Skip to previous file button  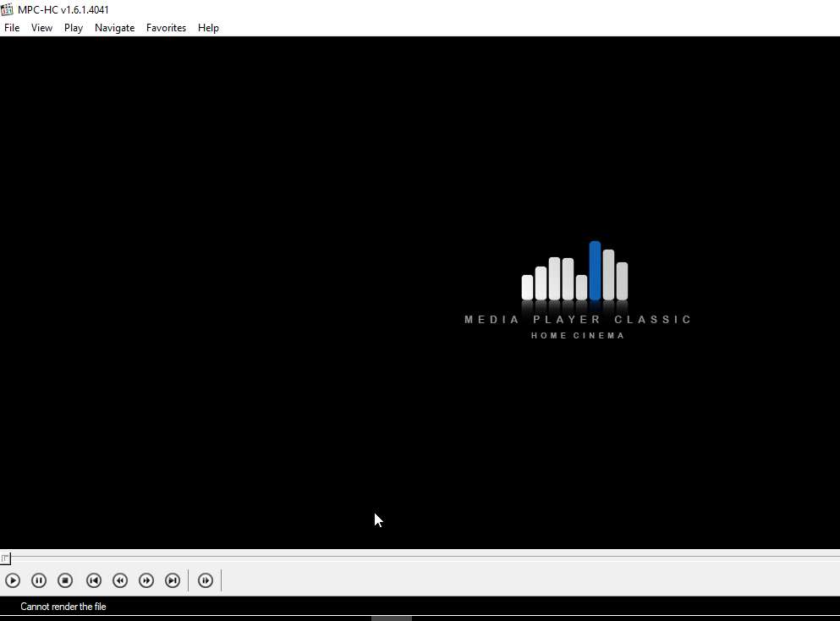94,580
